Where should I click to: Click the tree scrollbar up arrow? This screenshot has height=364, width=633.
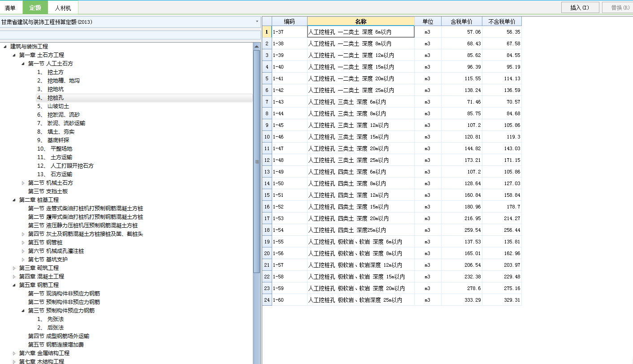coord(256,46)
